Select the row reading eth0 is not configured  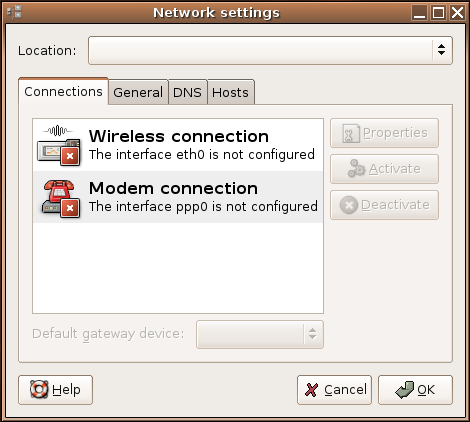(x=178, y=145)
